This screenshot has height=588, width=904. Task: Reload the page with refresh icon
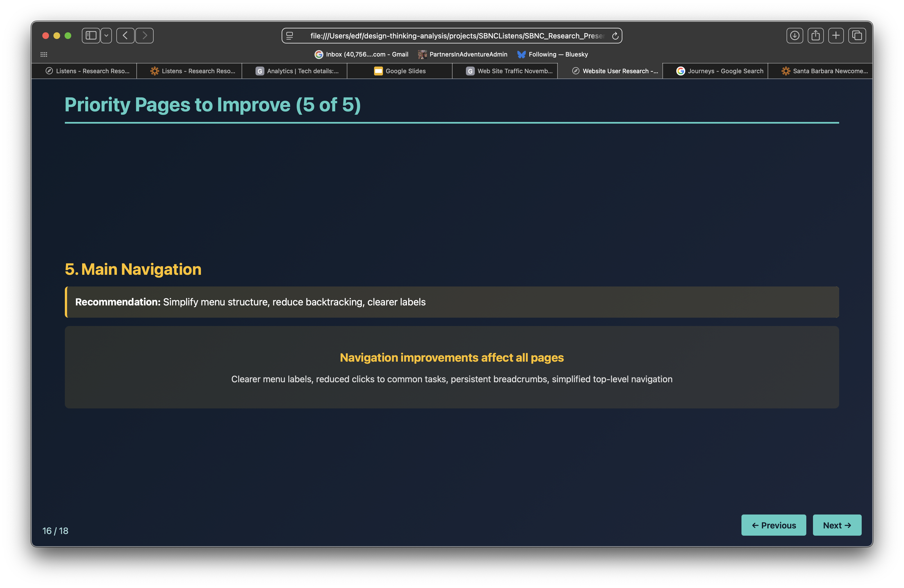(x=615, y=36)
